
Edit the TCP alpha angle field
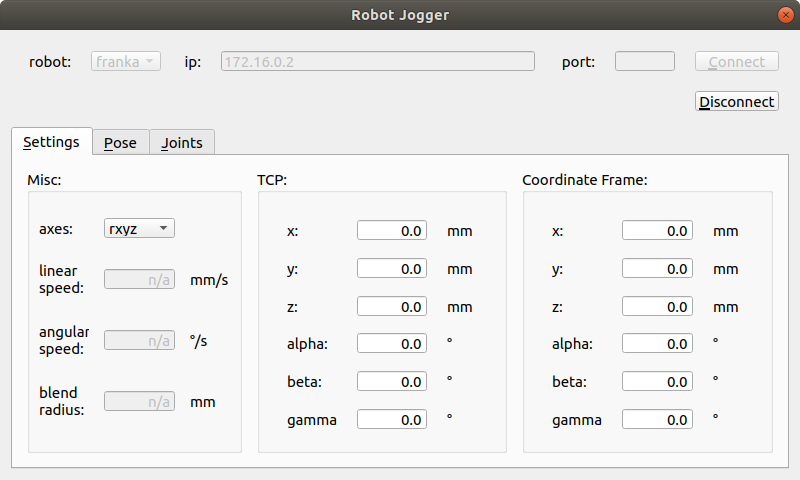click(392, 343)
